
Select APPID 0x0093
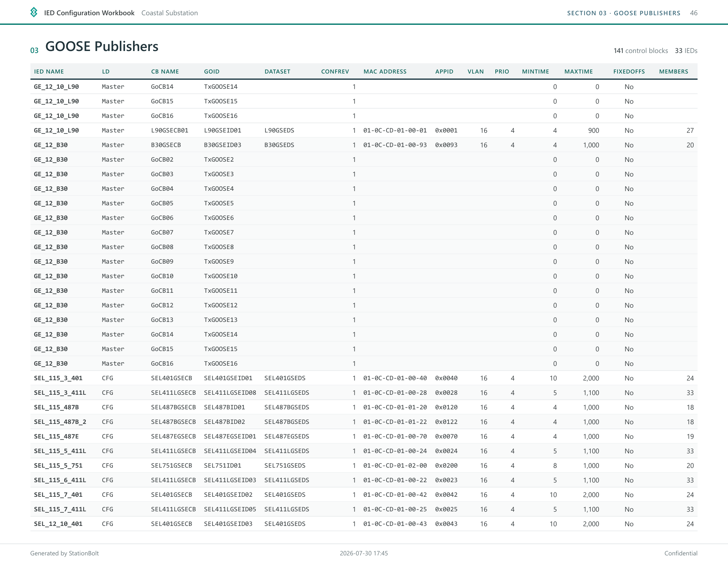pos(446,145)
